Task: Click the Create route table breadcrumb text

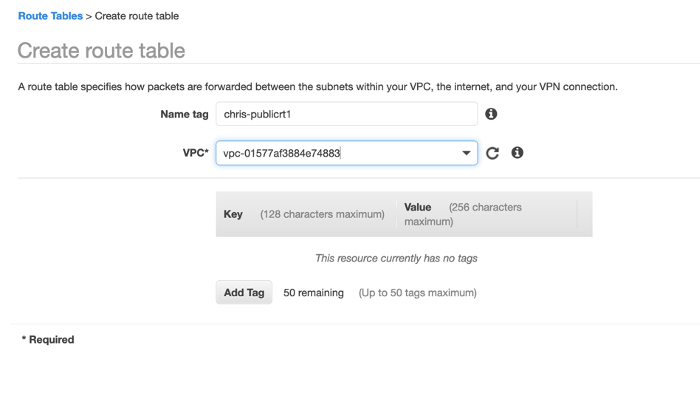Action: tap(137, 16)
